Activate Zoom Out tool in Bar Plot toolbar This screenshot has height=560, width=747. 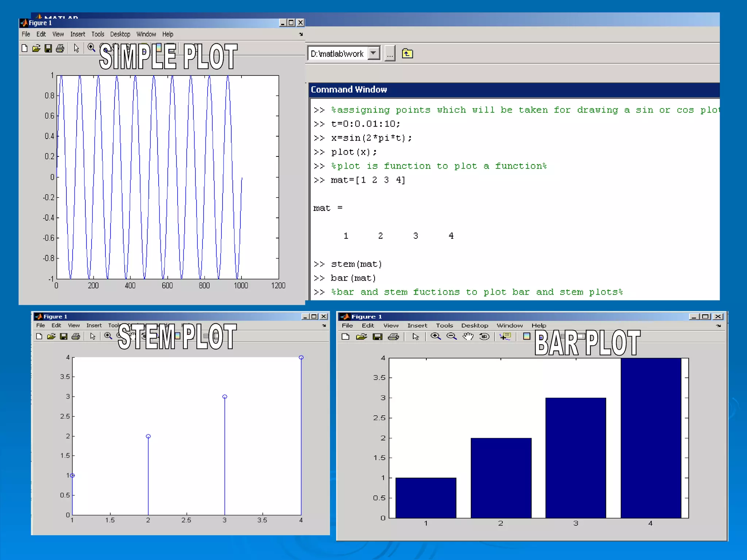point(452,336)
